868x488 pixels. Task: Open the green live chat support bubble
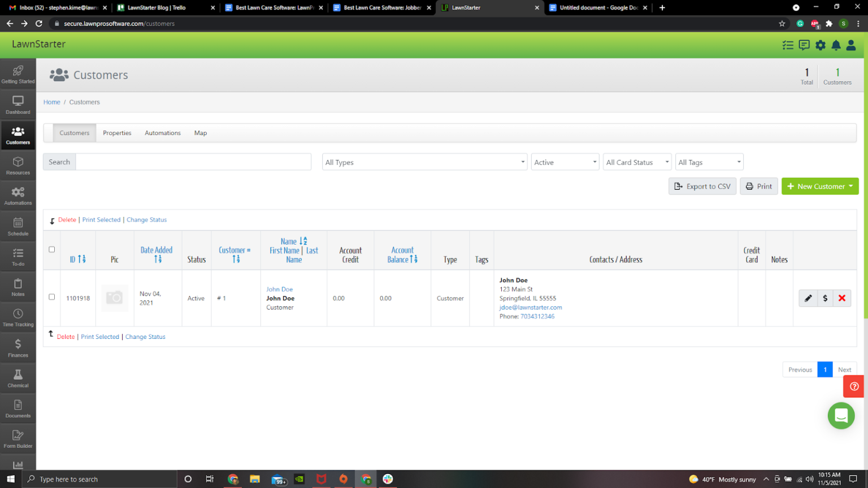[x=841, y=416]
